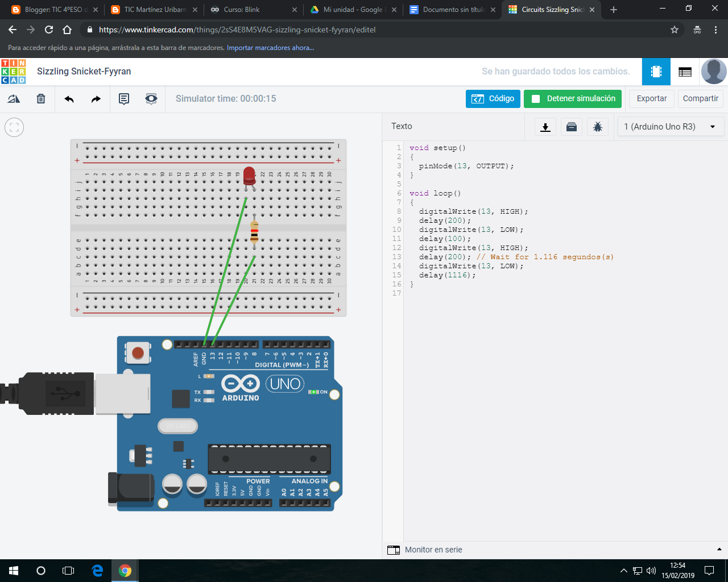
Task: Open the Texto editor mode dropdown
Action: point(402,126)
